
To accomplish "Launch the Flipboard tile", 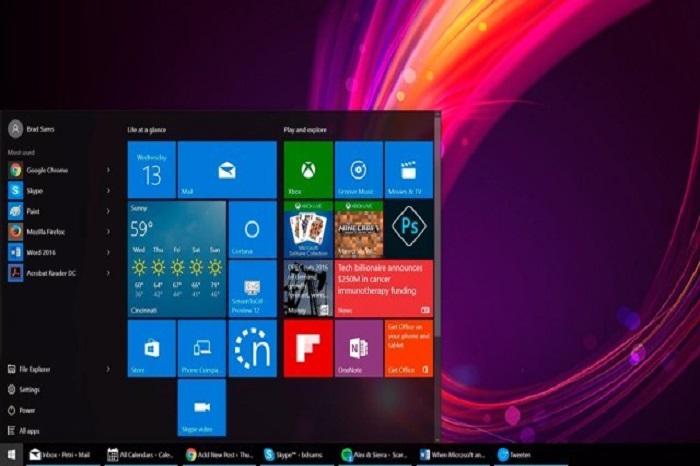I will 308,348.
